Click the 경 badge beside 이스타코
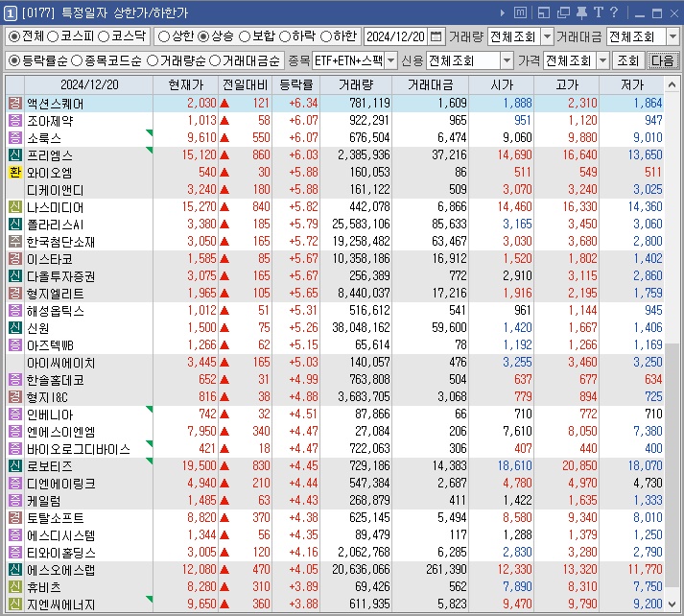 pyautogui.click(x=14, y=259)
